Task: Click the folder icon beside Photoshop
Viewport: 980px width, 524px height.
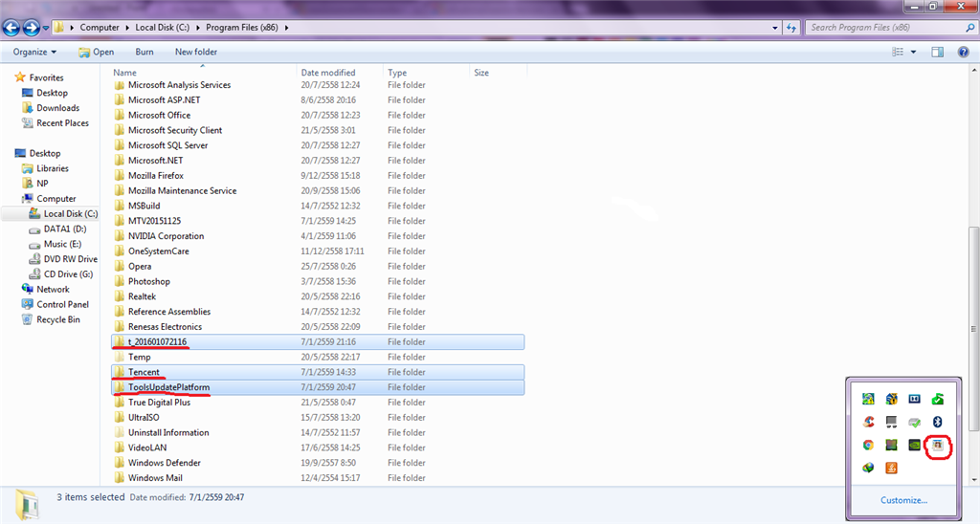Action: pos(120,282)
